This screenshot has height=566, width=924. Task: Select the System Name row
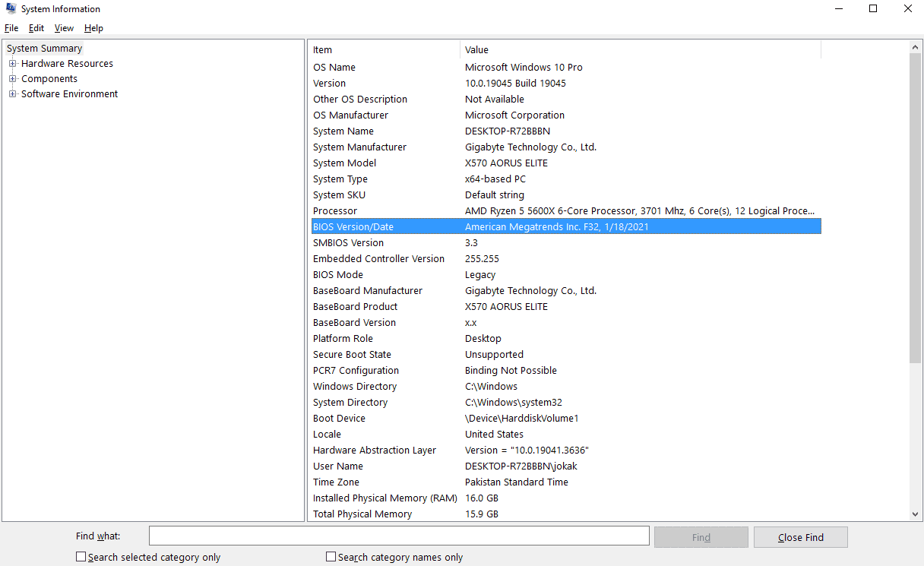565,131
